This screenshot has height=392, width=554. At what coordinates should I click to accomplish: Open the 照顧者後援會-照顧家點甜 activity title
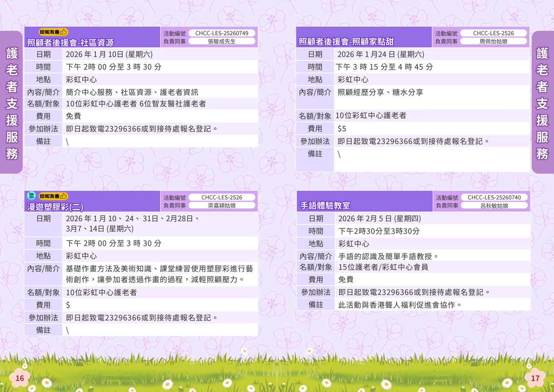point(346,42)
